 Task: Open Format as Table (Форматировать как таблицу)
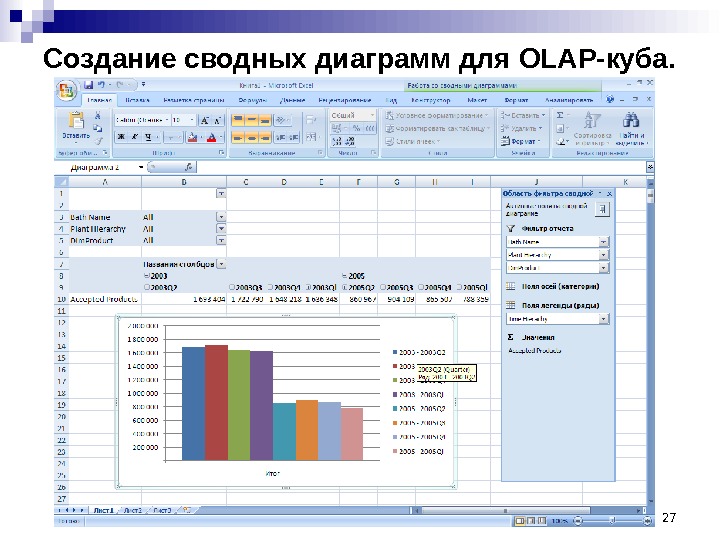point(438,129)
